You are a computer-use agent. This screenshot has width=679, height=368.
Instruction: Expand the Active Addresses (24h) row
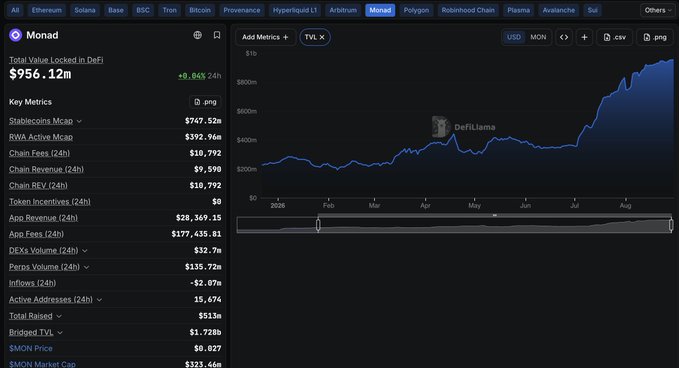(99, 300)
